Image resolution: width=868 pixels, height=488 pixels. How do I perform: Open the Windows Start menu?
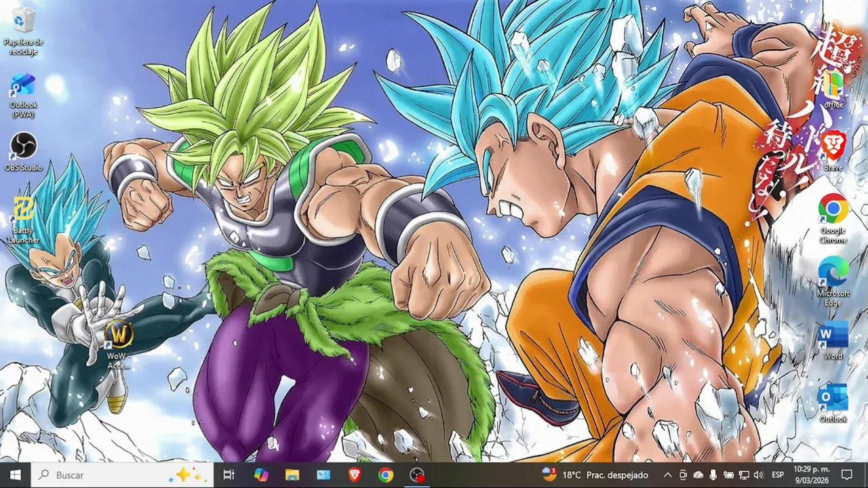pos(16,474)
